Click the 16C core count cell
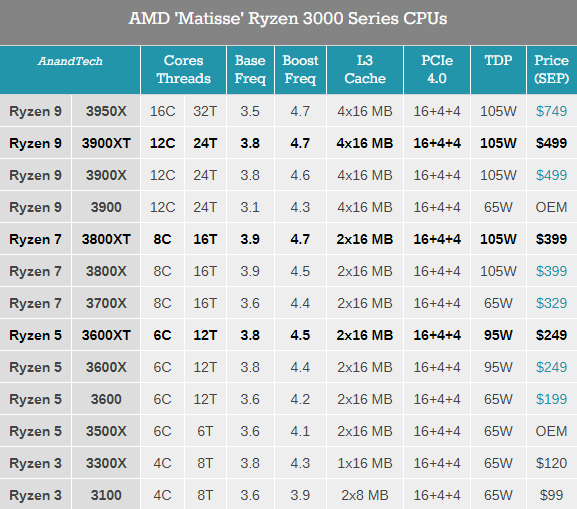The height and width of the screenshot is (509, 577). click(162, 111)
